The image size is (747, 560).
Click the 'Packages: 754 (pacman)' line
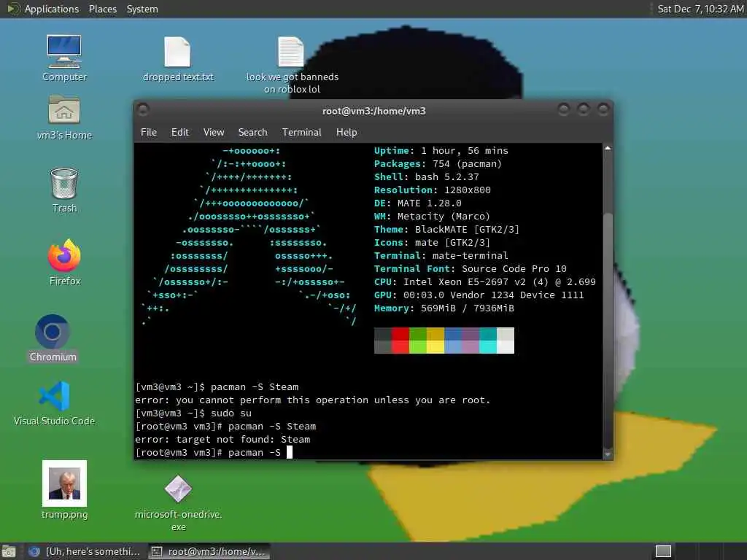pos(438,164)
